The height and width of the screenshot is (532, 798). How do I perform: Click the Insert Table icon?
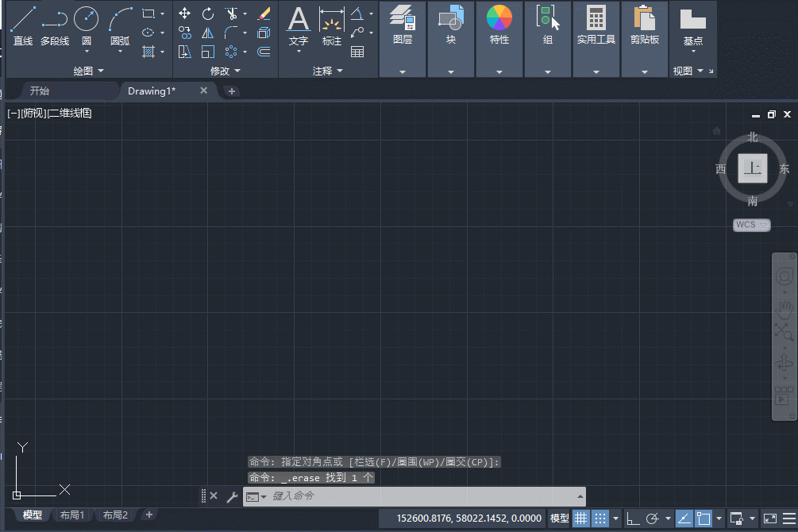[x=357, y=52]
